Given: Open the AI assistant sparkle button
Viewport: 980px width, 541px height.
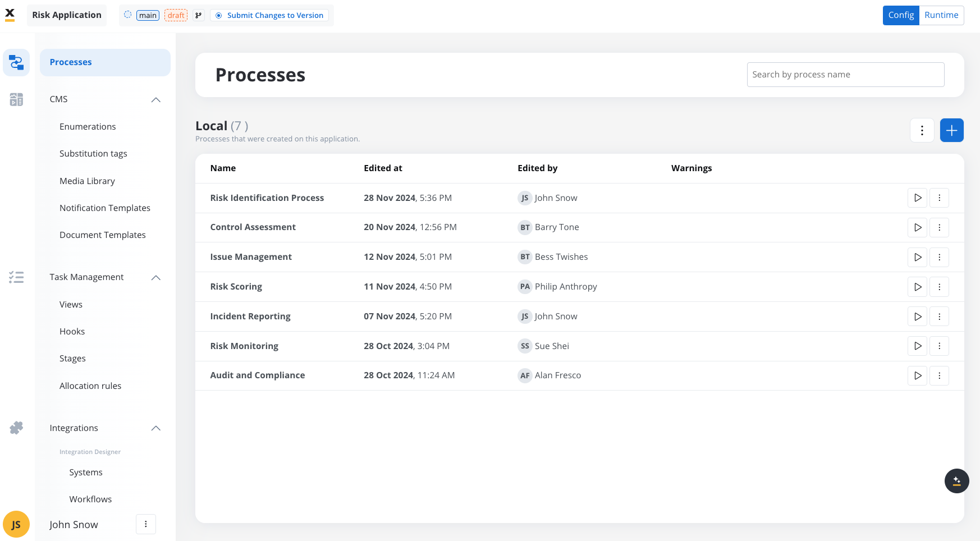Looking at the screenshot, I should 956,481.
